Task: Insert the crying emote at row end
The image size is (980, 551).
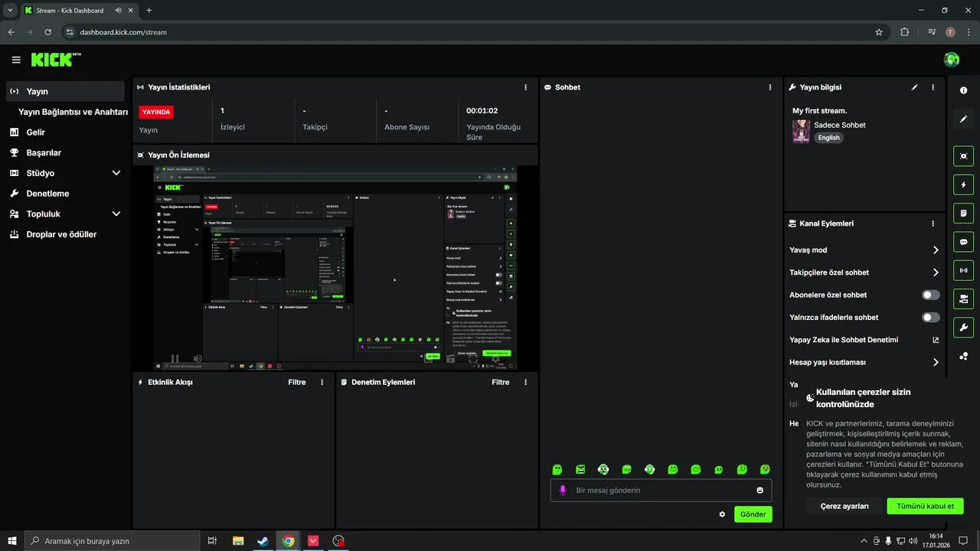Action: [x=765, y=469]
